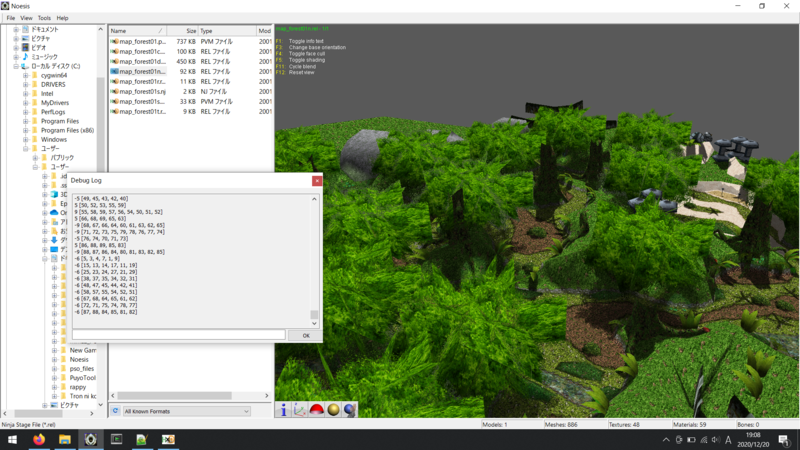Image resolution: width=800 pixels, height=450 pixels.
Task: Select the Noesis folder in tree
Action: click(79, 359)
